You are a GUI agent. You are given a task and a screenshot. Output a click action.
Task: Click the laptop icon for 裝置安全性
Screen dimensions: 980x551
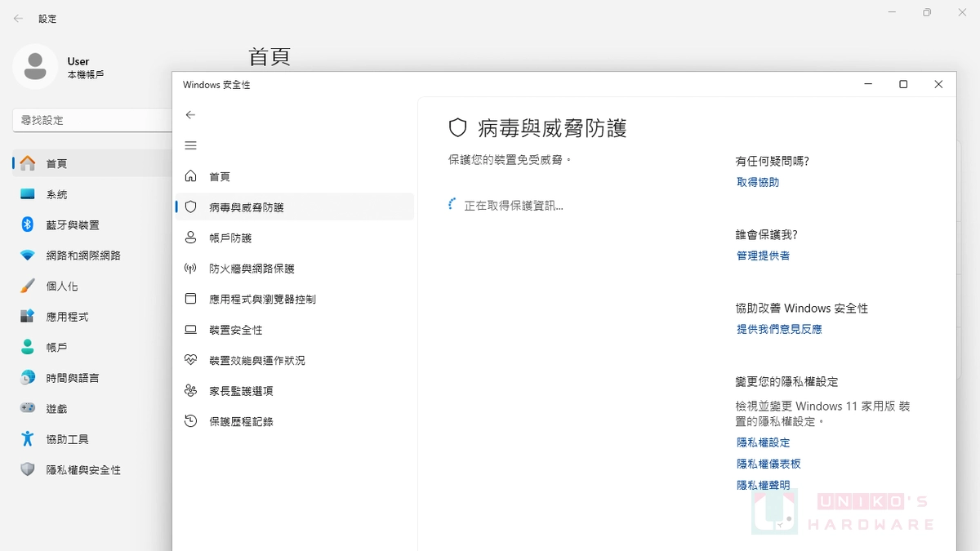click(190, 330)
